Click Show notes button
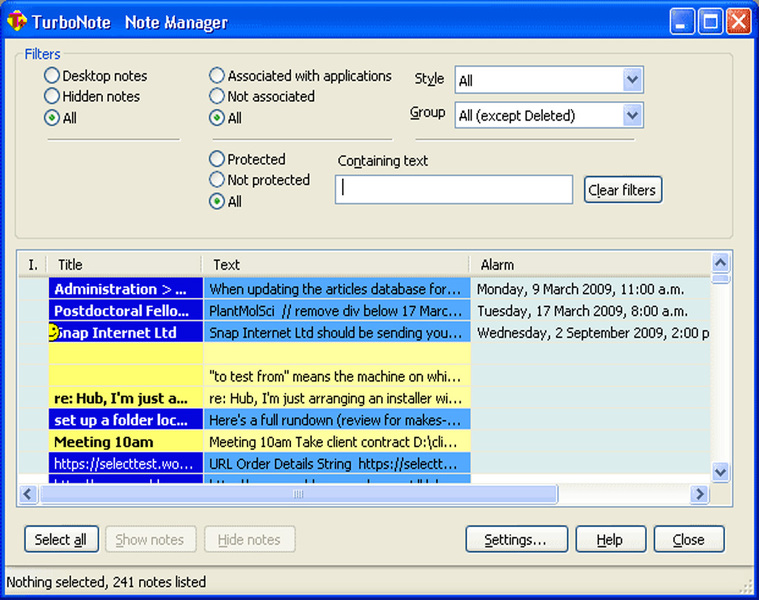 [x=151, y=539]
